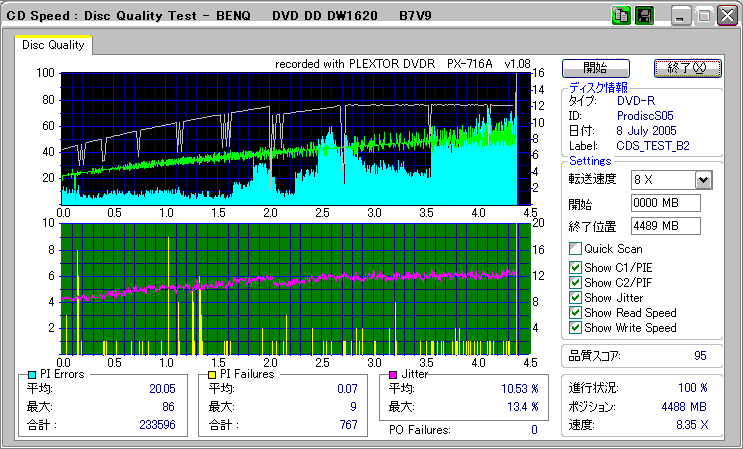The height and width of the screenshot is (449, 743).
Task: Enable the Quick Scan checkbox
Action: 575,249
